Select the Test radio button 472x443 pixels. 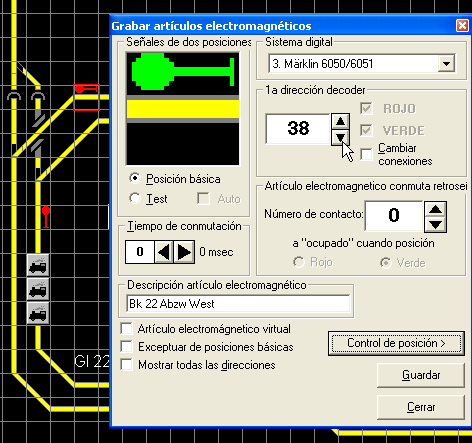click(135, 198)
